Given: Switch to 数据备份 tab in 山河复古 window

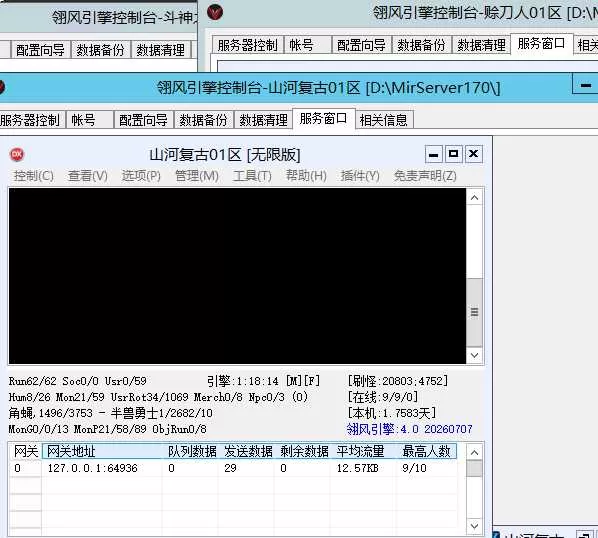Looking at the screenshot, I should 203,120.
